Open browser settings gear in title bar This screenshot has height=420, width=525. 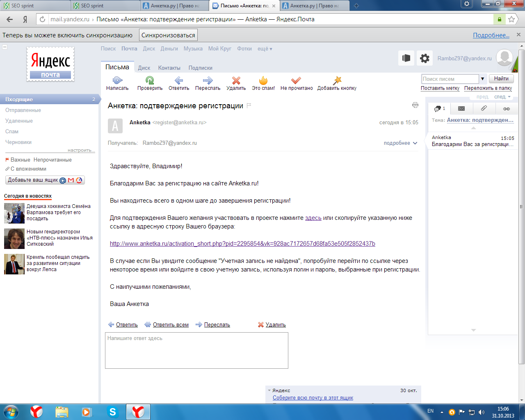tap(467, 4)
